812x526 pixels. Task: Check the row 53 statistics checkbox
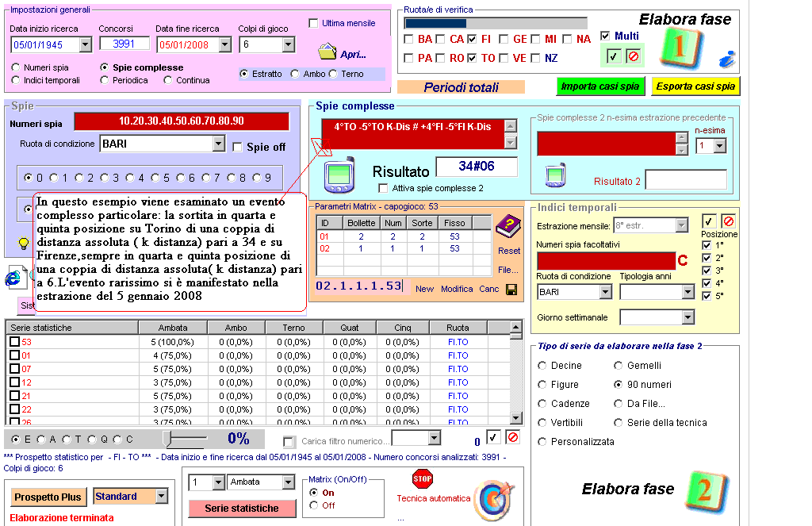(14, 341)
